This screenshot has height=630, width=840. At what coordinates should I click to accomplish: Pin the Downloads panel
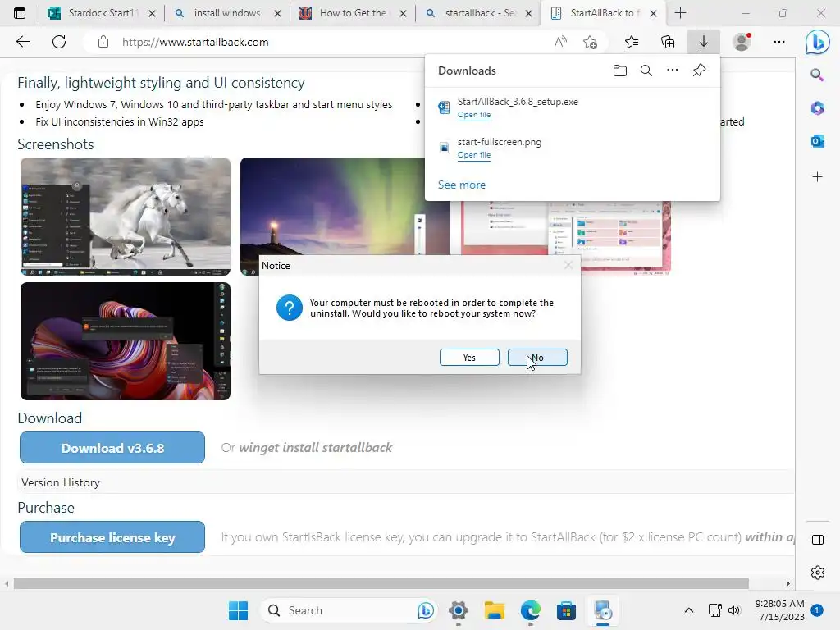coord(699,71)
